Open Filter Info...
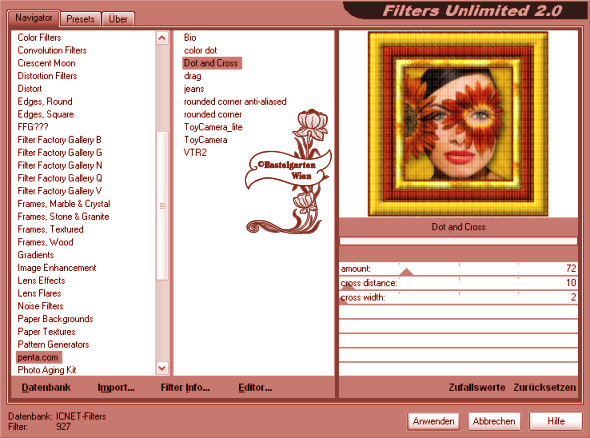This screenshot has width=590, height=438. click(x=185, y=388)
